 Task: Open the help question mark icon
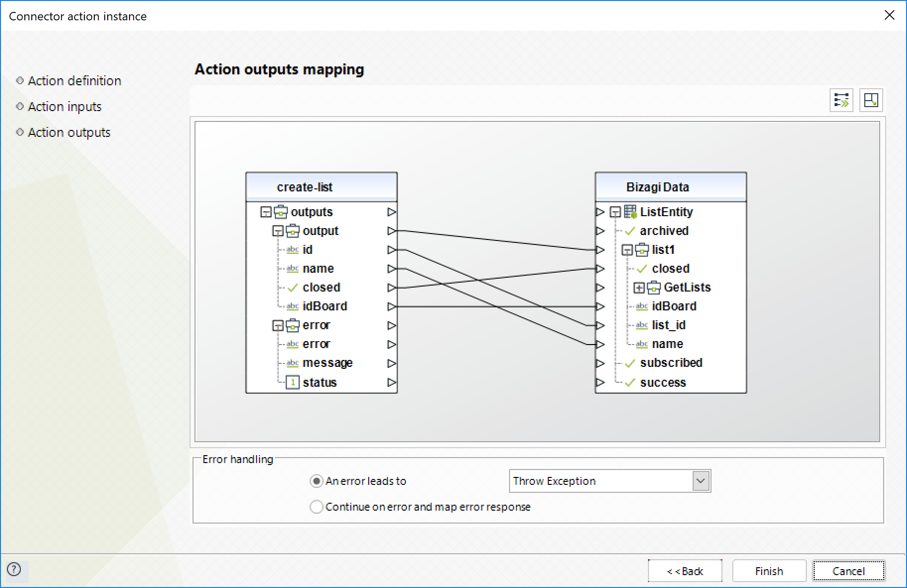coord(14,569)
